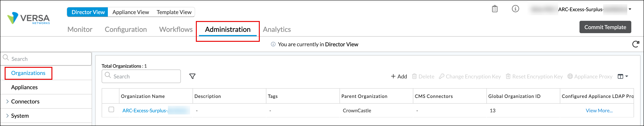Go to the Analytics tab
644x126 pixels.
(x=277, y=29)
